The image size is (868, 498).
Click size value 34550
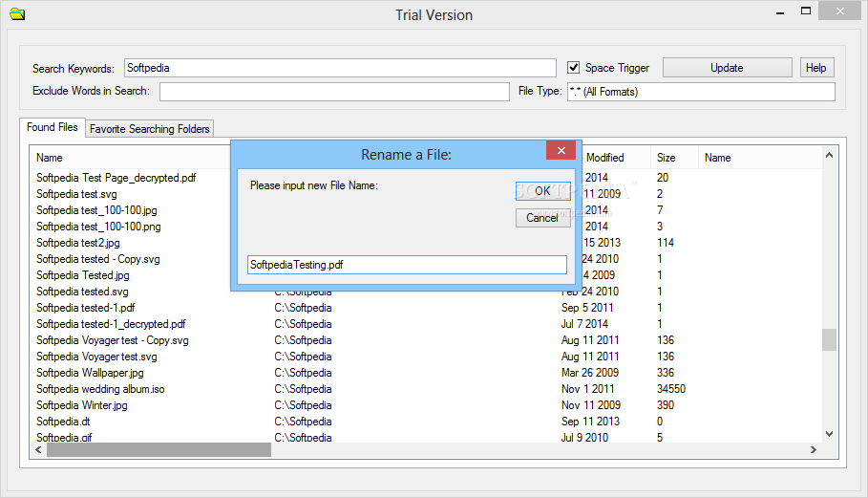(x=671, y=389)
